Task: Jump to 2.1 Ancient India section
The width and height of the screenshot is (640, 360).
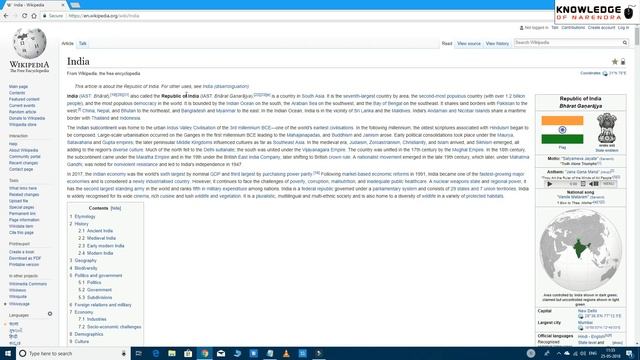Action: tap(100, 231)
